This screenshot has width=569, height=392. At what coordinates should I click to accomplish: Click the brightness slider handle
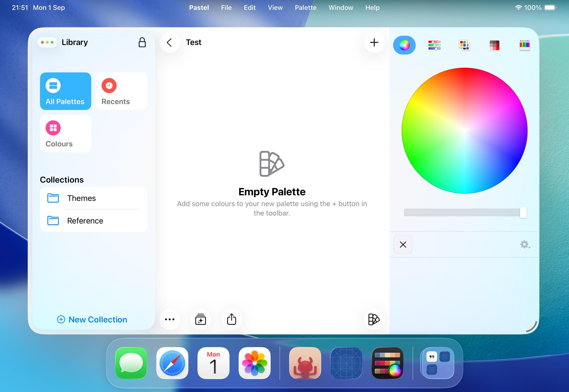523,212
